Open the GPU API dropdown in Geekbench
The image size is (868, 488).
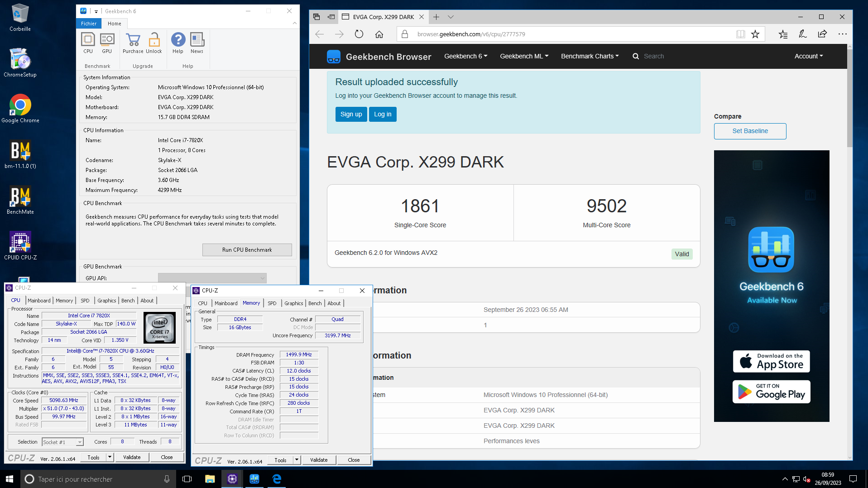pyautogui.click(x=212, y=278)
